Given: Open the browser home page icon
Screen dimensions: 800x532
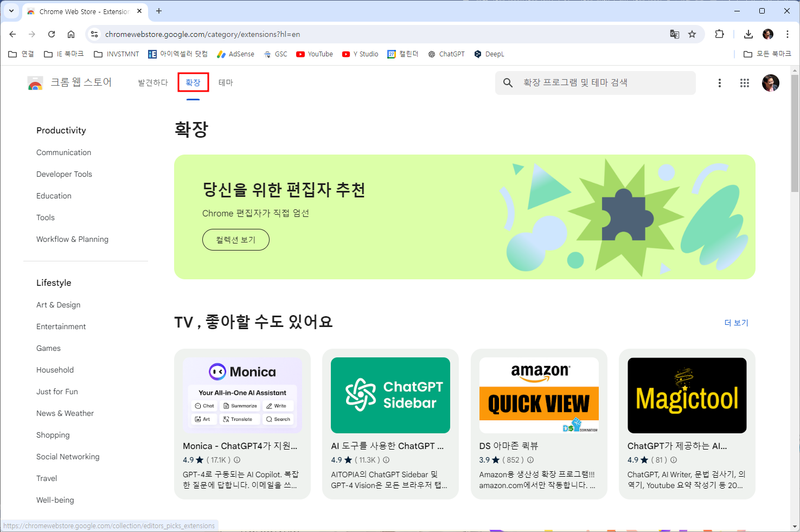Looking at the screenshot, I should 71,34.
